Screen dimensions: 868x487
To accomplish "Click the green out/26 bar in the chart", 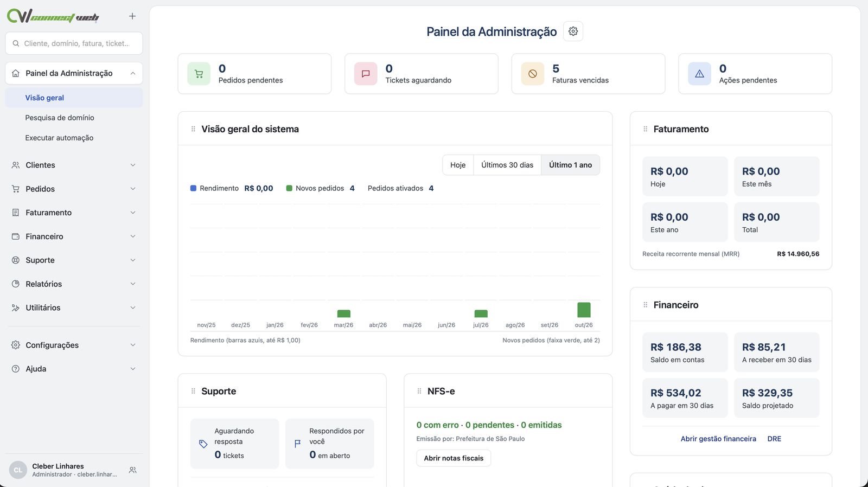I will click(x=584, y=310).
